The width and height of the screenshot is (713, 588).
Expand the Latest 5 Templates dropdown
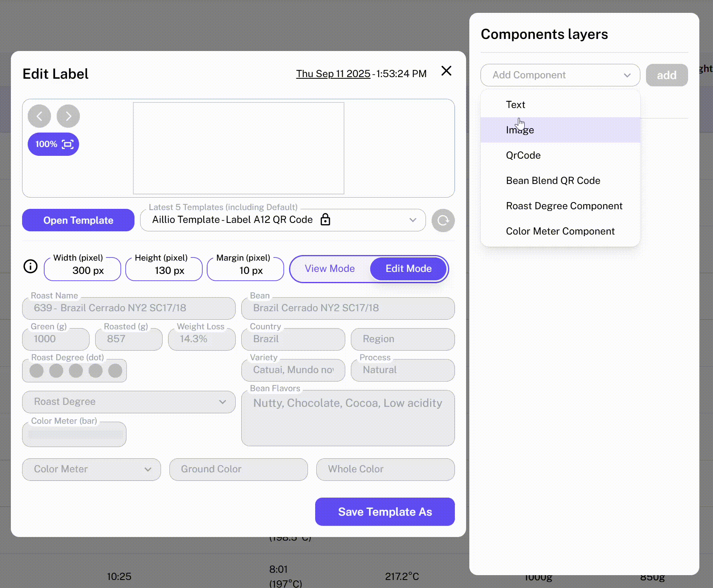tap(412, 220)
